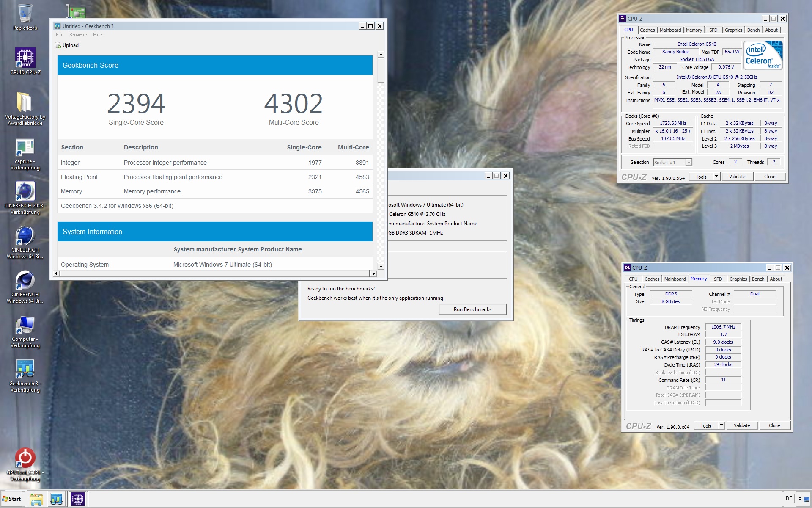812x508 pixels.
Task: Switch to CPU tab in bottom CPU-Z
Action: pyautogui.click(x=633, y=279)
